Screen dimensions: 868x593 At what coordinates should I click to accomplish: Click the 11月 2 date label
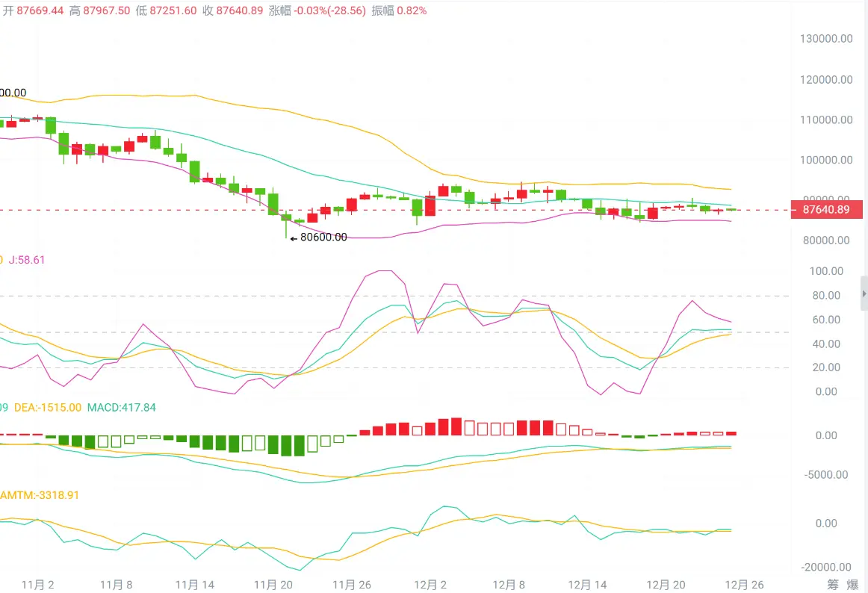coord(37,586)
